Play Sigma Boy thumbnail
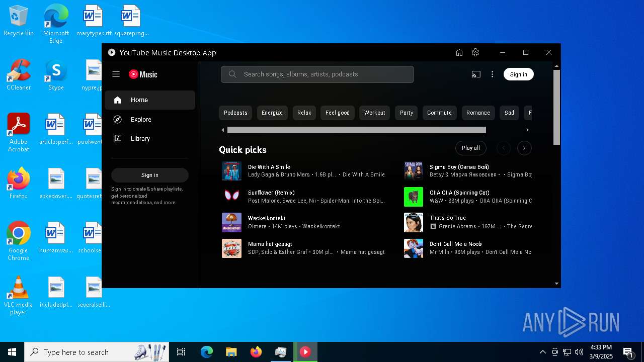 414,171
